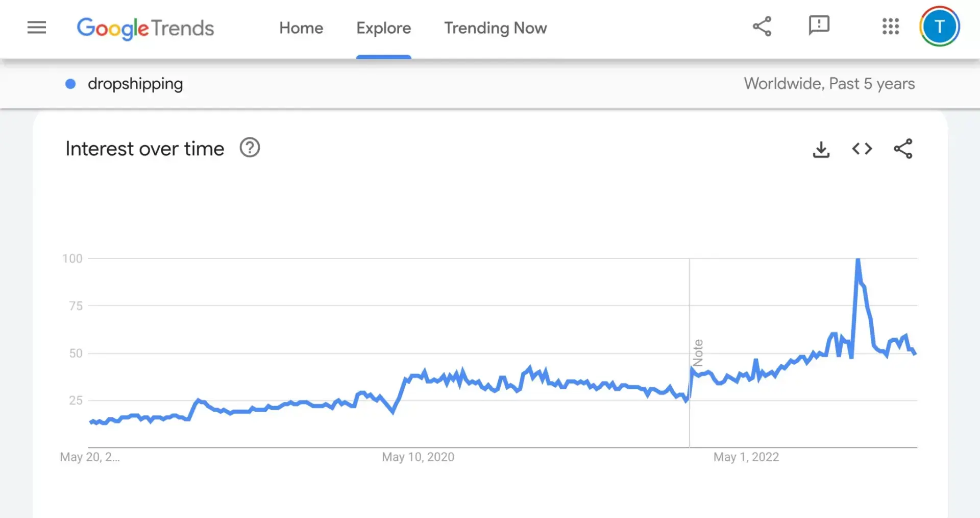The width and height of the screenshot is (980, 518).
Task: Switch to the Explore tab
Action: click(383, 28)
